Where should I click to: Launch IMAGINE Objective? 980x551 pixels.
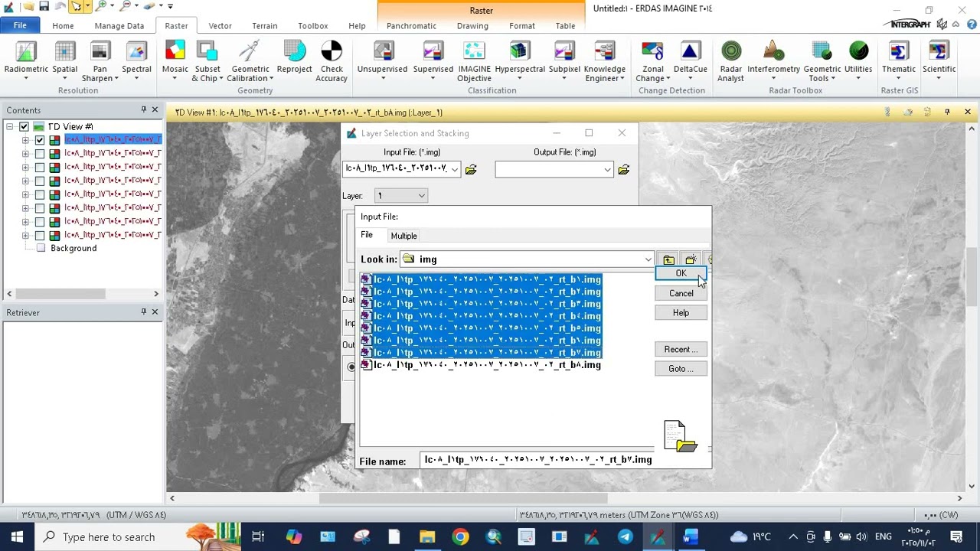[475, 61]
